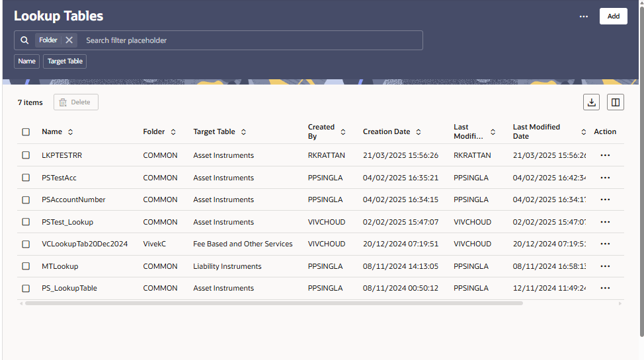644x360 pixels.
Task: Click the VivekC folder cell
Action: point(155,244)
